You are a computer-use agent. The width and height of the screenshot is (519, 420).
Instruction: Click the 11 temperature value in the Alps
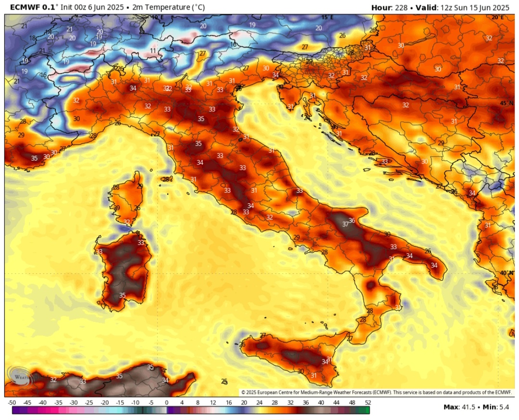153,50
